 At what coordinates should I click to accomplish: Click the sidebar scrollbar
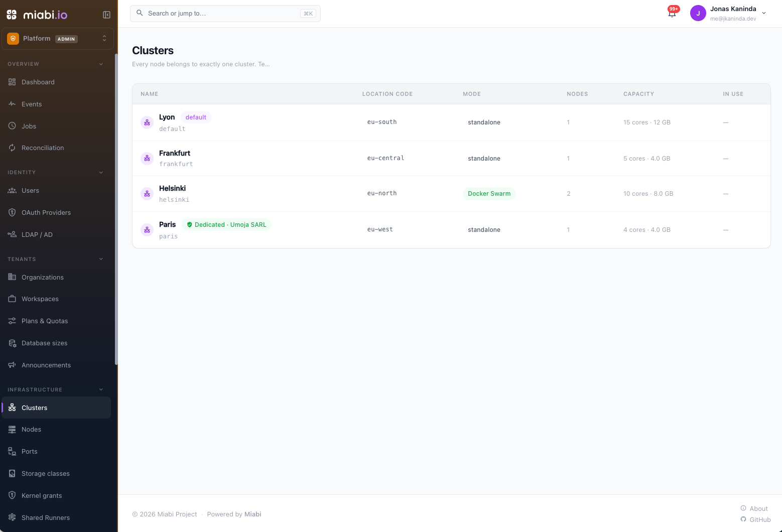[x=116, y=209]
